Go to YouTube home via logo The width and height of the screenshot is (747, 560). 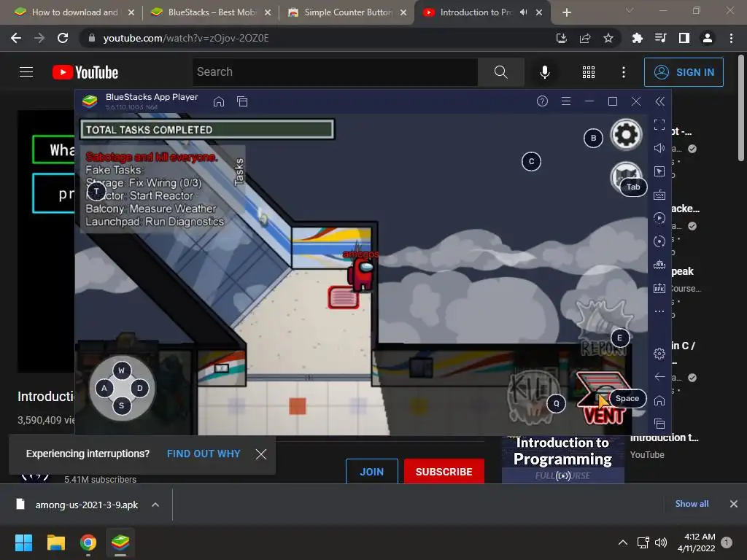85,72
